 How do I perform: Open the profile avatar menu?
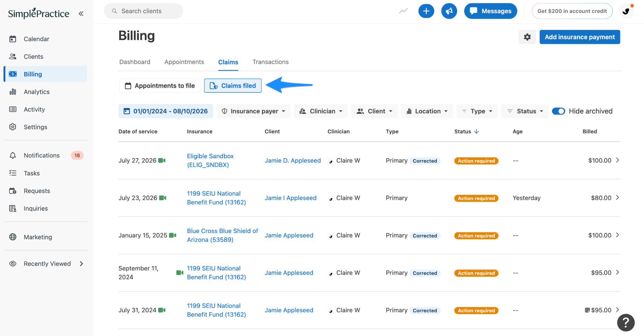(x=626, y=11)
